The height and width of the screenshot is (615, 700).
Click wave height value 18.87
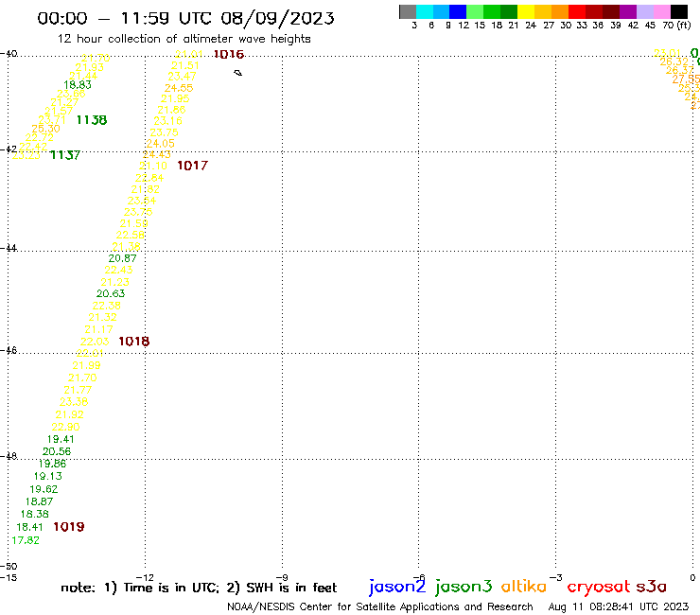tap(40, 502)
